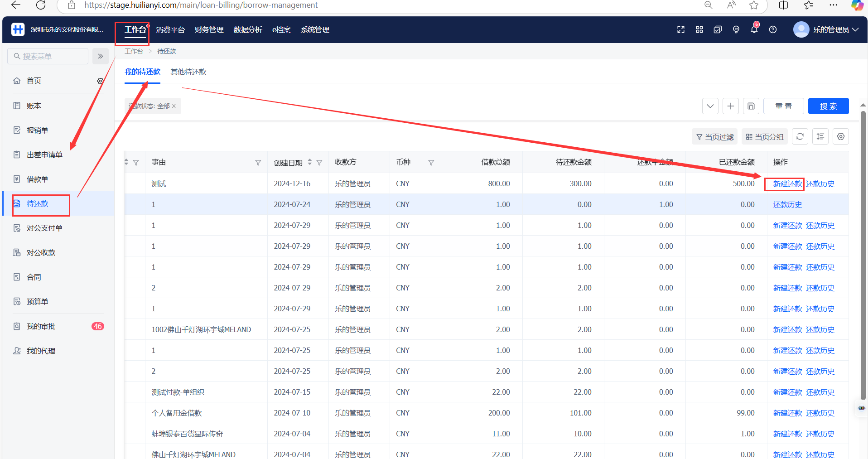Click the 重置 button
868x459 pixels.
(784, 106)
